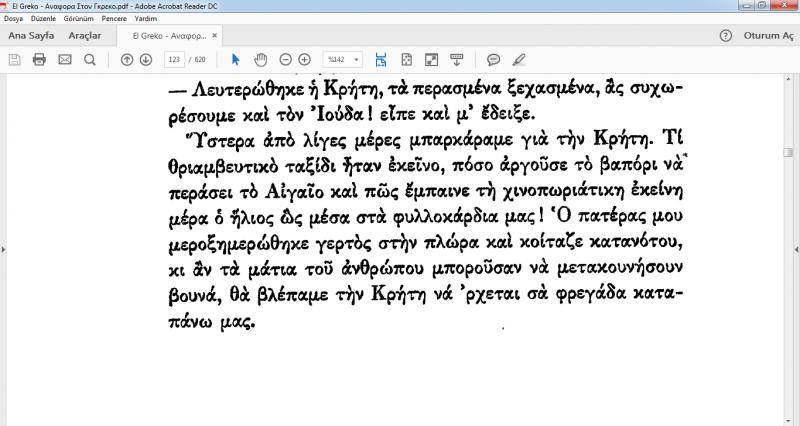Open the Pencere menu
The width and height of the screenshot is (800, 426).
tap(114, 18)
